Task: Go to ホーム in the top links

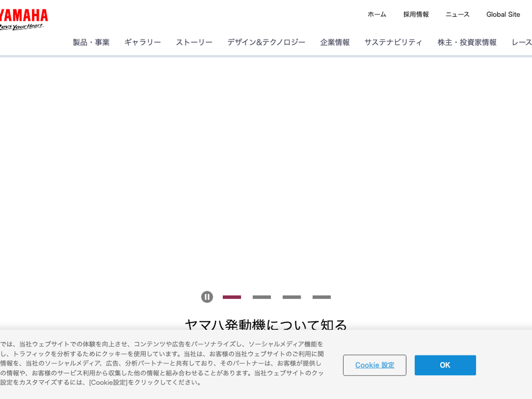Action: coord(377,14)
